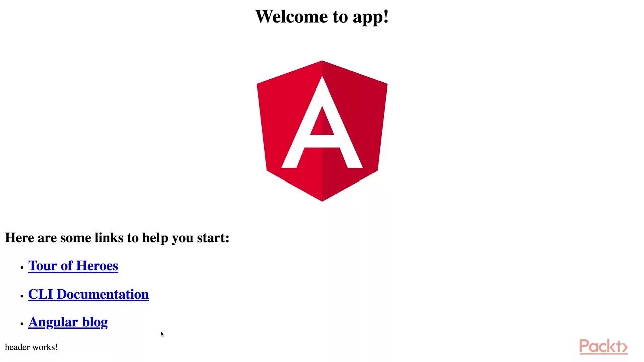
Task: Click the 'Here are some links' subheading
Action: point(117,238)
